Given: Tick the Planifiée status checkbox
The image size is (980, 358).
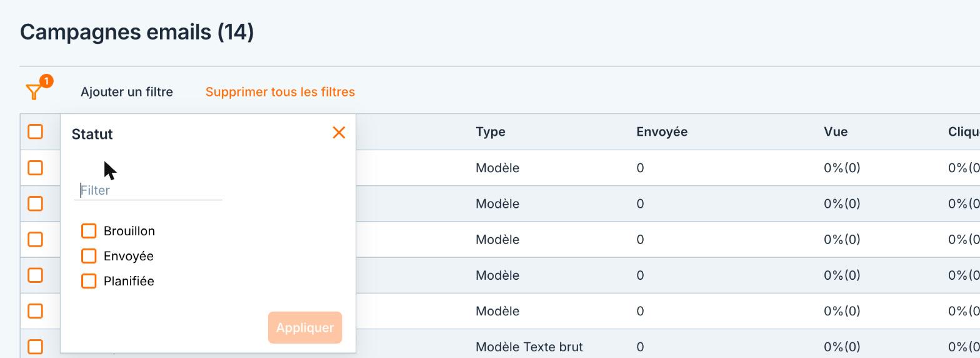Looking at the screenshot, I should tap(89, 281).
